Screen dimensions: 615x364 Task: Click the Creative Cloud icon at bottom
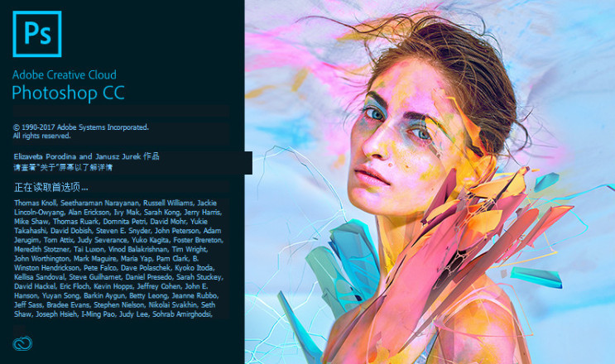click(x=22, y=343)
